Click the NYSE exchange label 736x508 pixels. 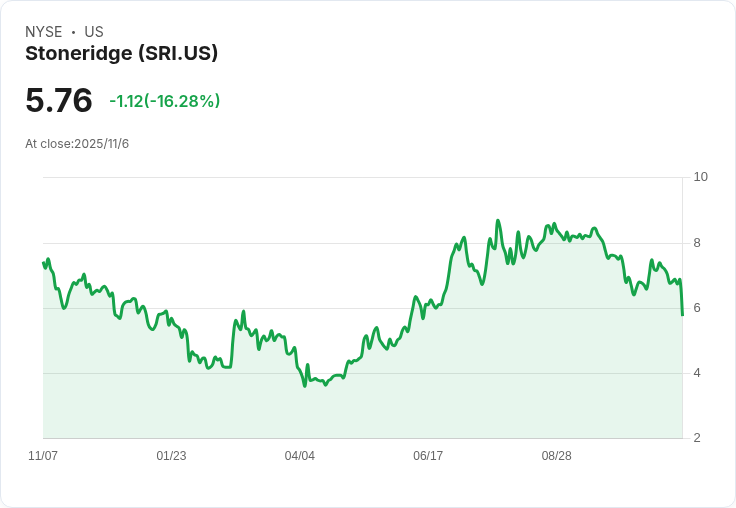click(x=44, y=32)
